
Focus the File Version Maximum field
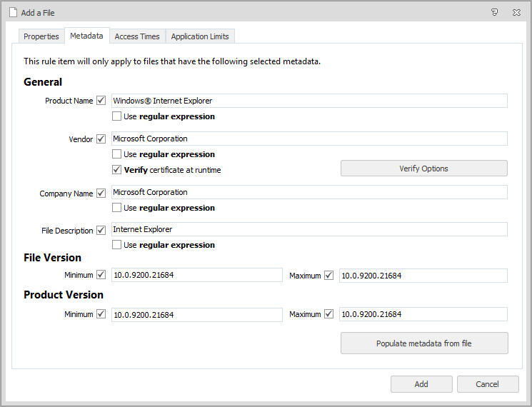coord(423,276)
